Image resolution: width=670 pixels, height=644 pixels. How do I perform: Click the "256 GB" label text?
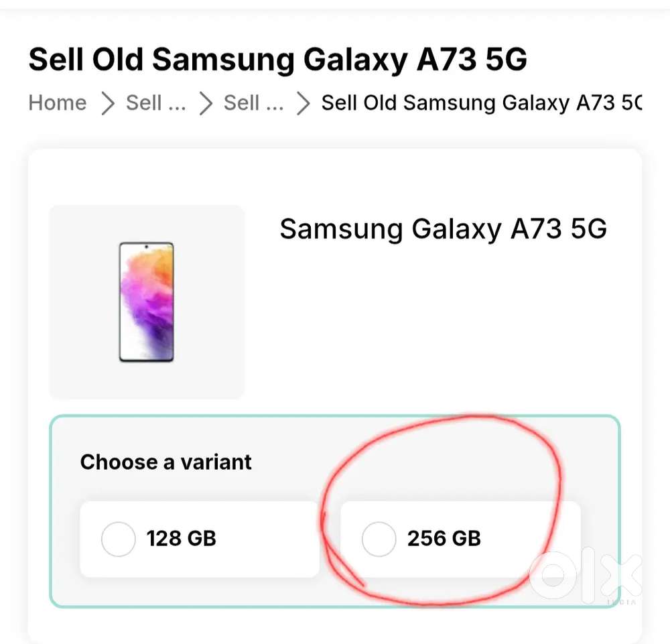[444, 539]
